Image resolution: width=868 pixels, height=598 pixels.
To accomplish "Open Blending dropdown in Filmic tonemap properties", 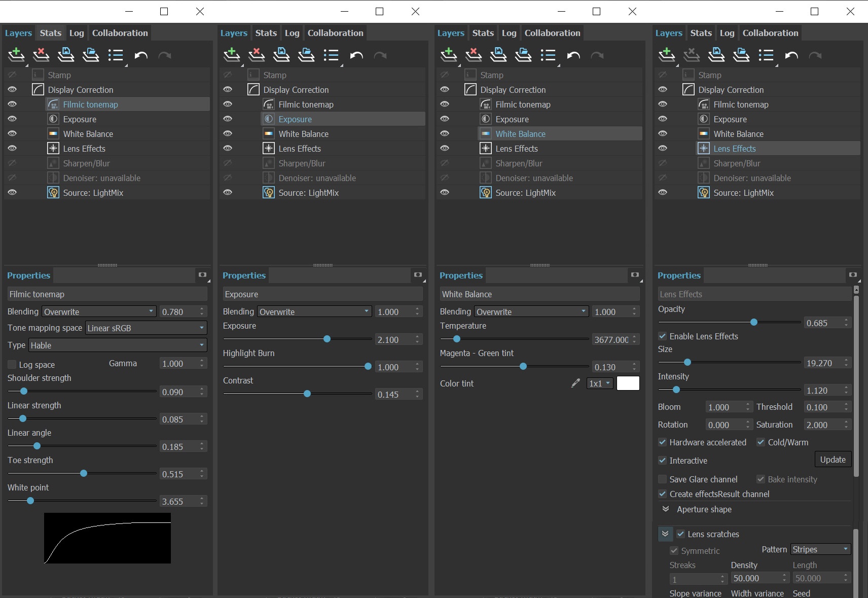I will [x=99, y=311].
